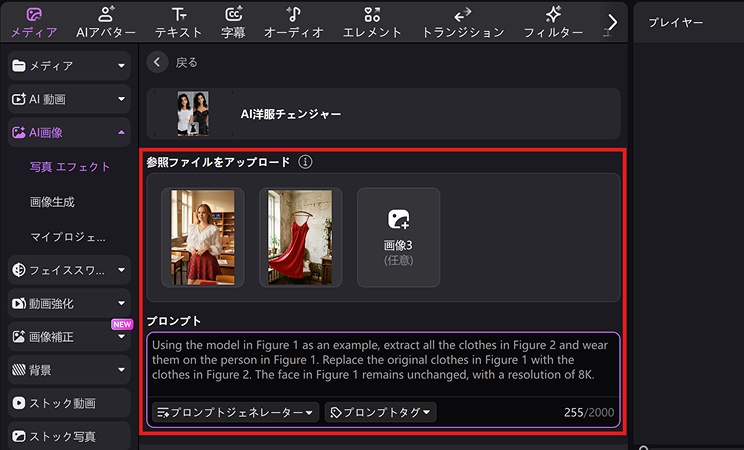The height and width of the screenshot is (450, 744).
Task: Switch to the エレメント tab
Action: [x=372, y=22]
